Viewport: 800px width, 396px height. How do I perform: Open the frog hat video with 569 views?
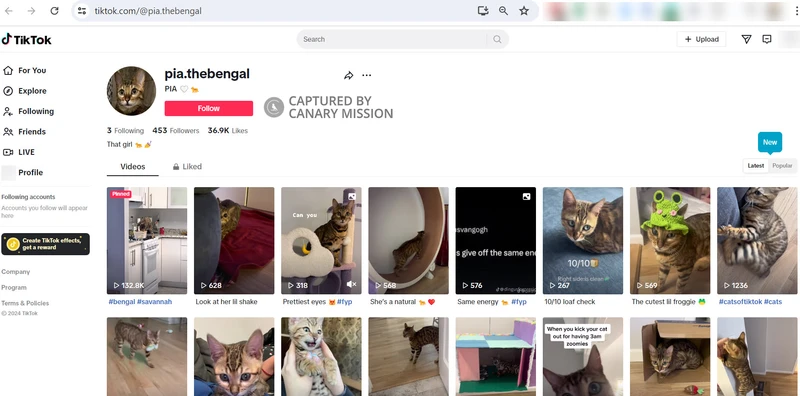pyautogui.click(x=670, y=240)
